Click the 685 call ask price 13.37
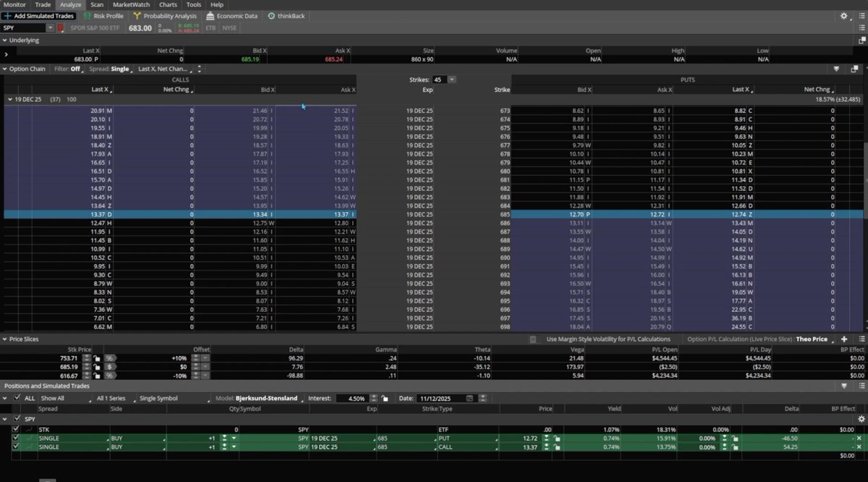The height and width of the screenshot is (482, 868). point(341,215)
